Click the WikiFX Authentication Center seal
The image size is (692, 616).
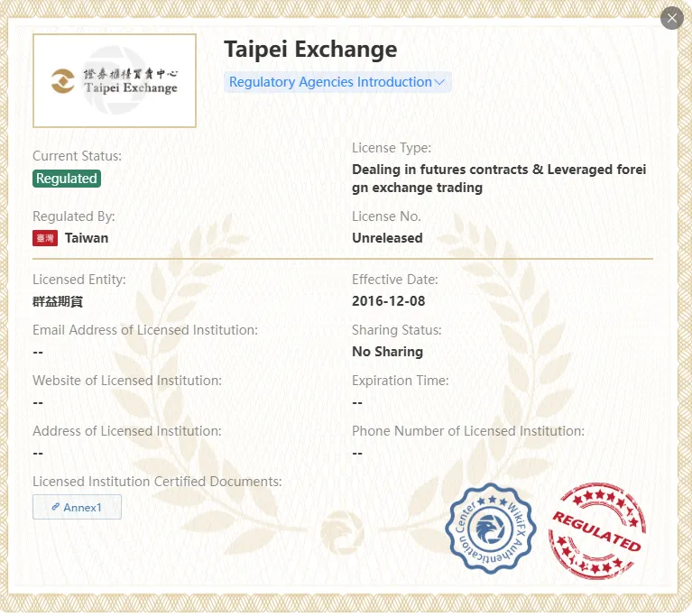[x=490, y=529]
